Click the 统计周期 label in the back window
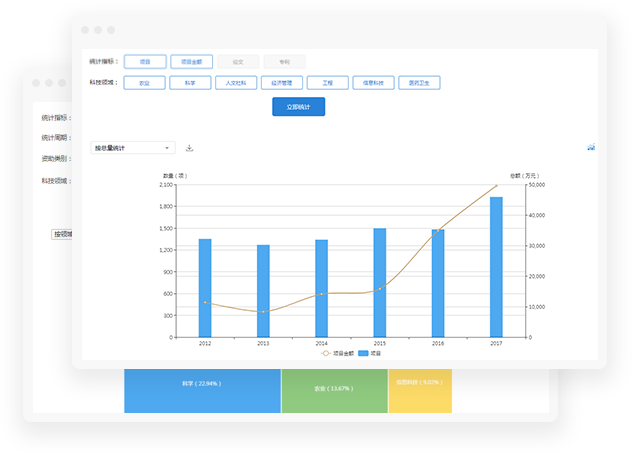The width and height of the screenshot is (632, 454). [x=56, y=137]
